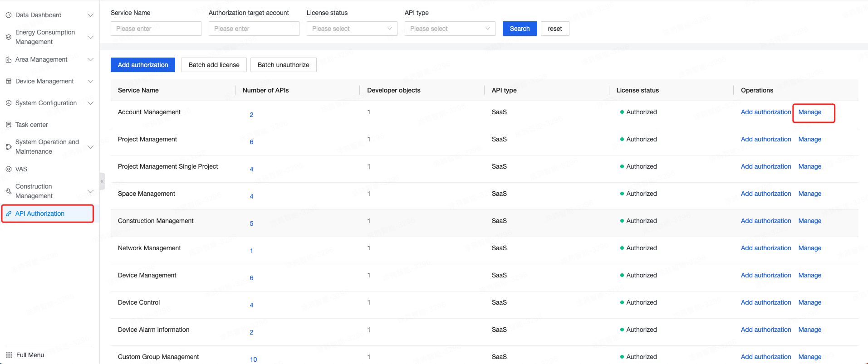Expand the Energy Consumption Management chevron
This screenshot has width=868, height=364.
click(x=90, y=37)
